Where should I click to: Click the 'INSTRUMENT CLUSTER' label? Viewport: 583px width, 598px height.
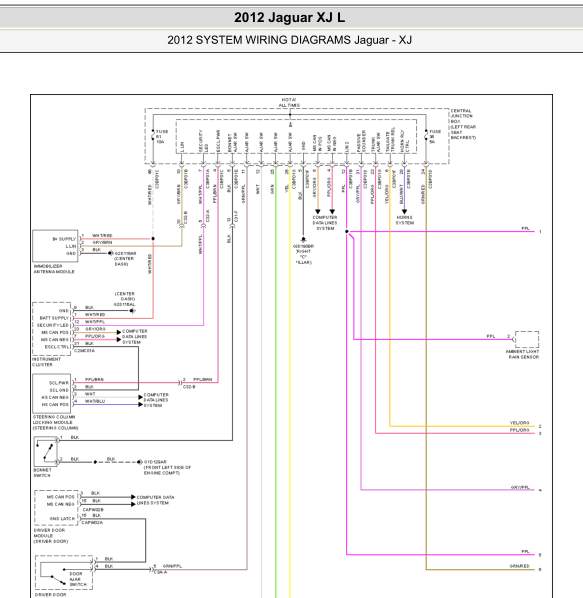tap(47, 362)
